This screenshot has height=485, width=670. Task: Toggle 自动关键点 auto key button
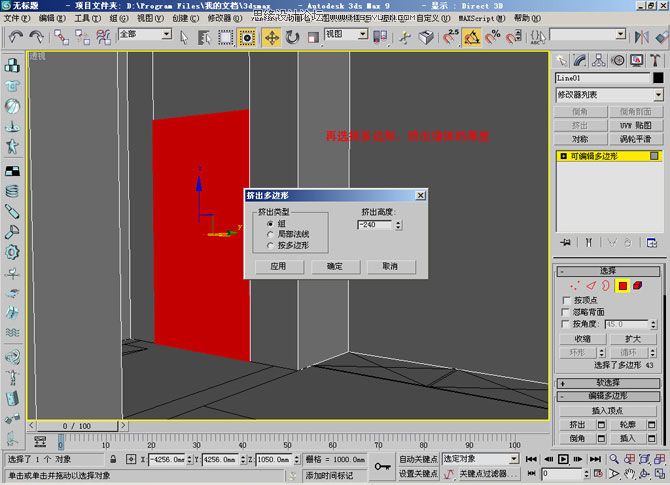tap(417, 459)
